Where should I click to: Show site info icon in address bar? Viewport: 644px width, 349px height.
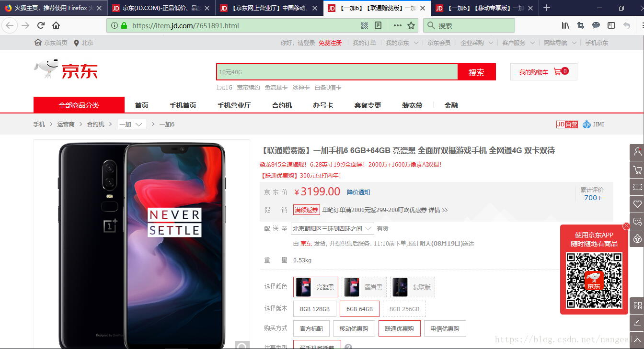114,25
